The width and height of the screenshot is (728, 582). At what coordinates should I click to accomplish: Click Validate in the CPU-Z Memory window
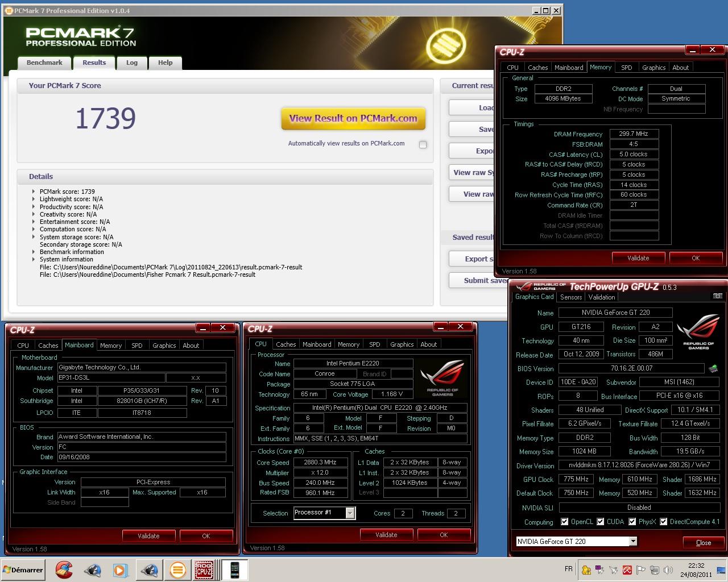click(638, 258)
